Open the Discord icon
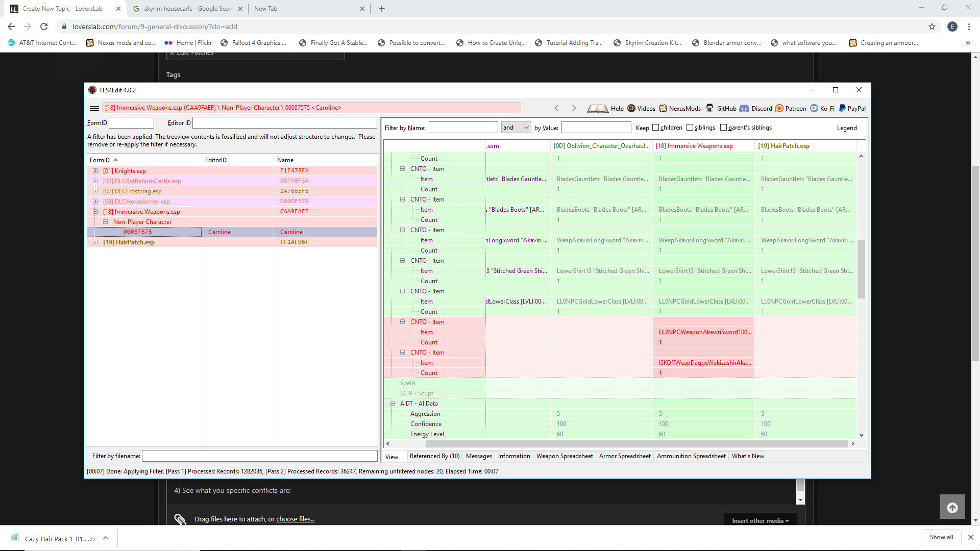 (744, 108)
